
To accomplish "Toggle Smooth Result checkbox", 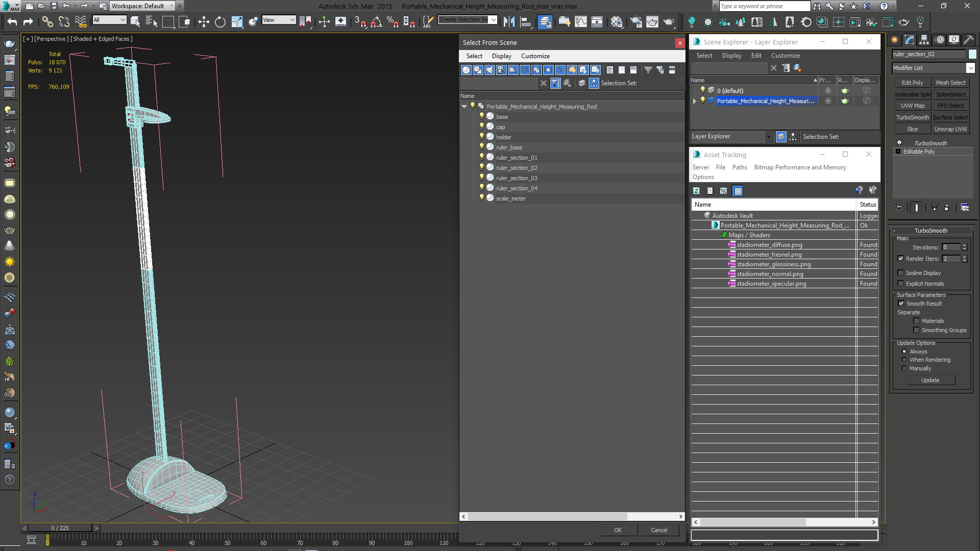I will click(901, 304).
